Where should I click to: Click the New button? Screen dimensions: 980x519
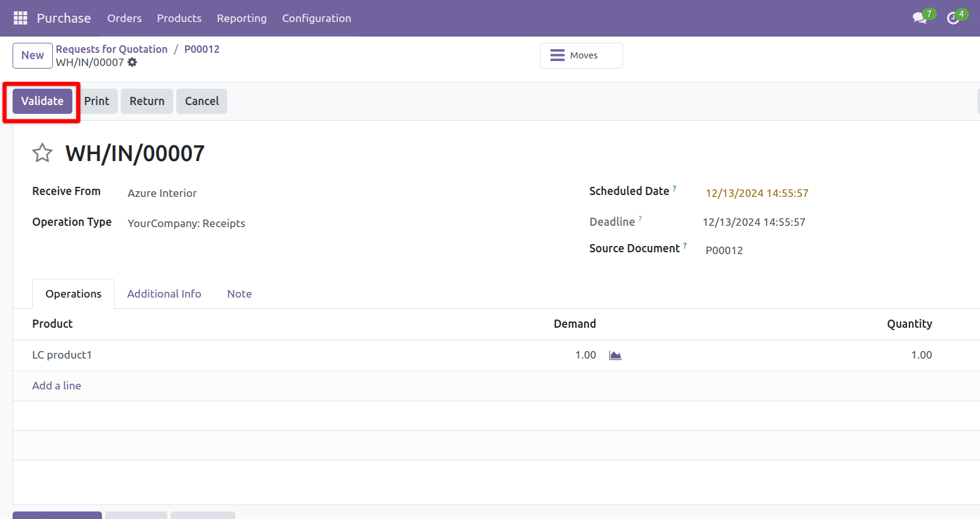33,55
